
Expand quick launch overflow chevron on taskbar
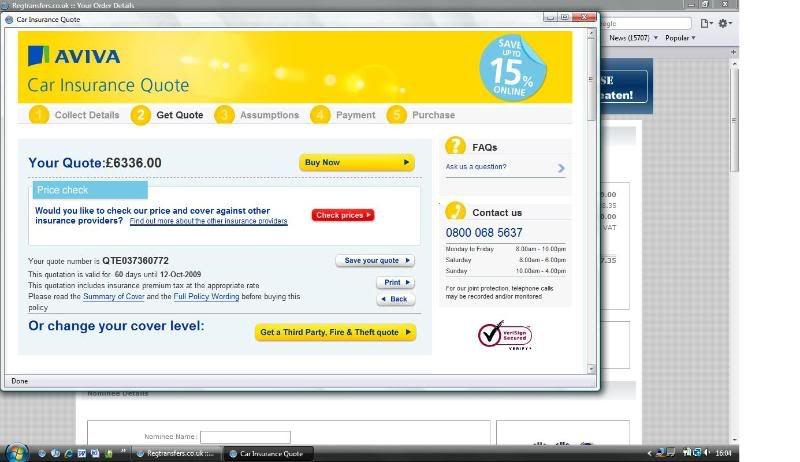pos(123,451)
